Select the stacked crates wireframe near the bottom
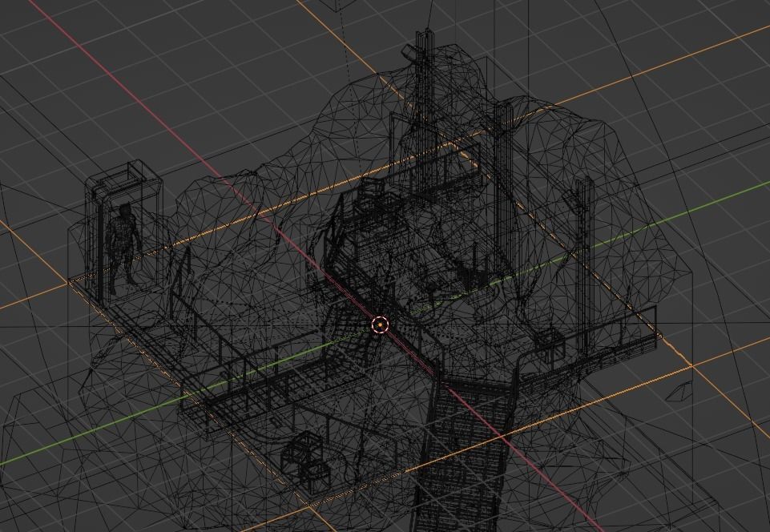 click(304, 461)
